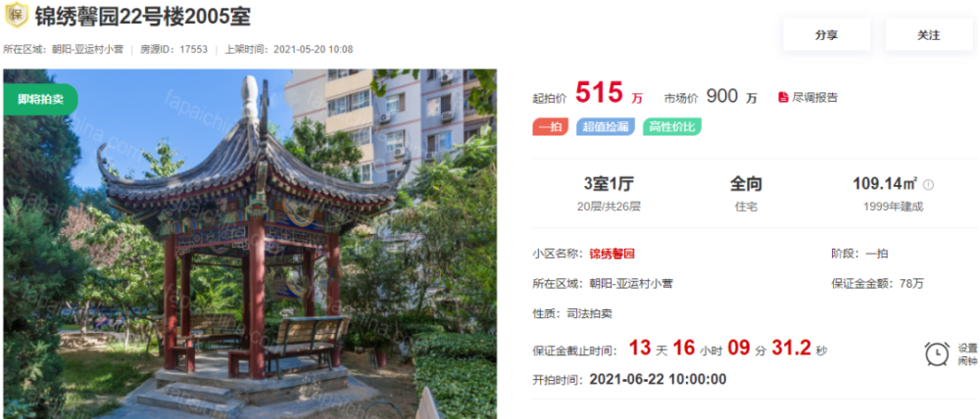This screenshot has height=419, width=980.
Task: Click the gold 保 shield badge icon
Action: [17, 15]
